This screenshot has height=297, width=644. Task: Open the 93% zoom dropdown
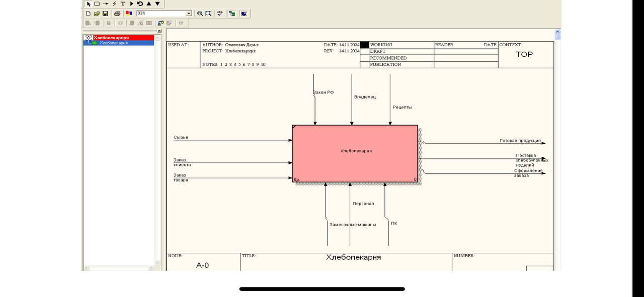[189, 14]
